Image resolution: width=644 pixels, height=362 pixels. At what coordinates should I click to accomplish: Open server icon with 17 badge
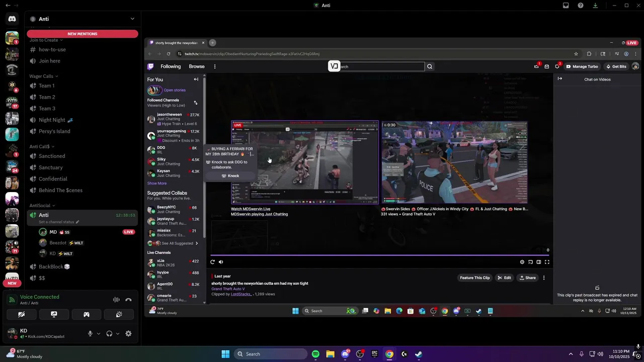click(12, 102)
